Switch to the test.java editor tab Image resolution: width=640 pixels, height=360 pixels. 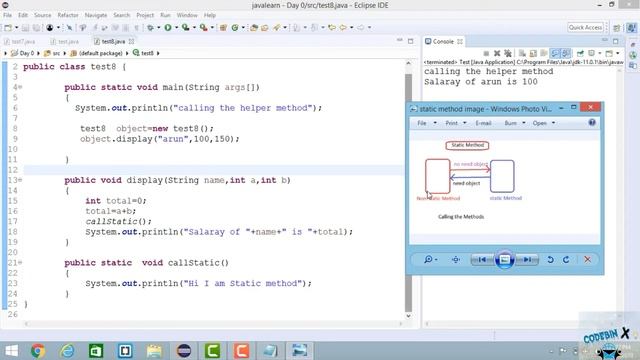click(64, 42)
